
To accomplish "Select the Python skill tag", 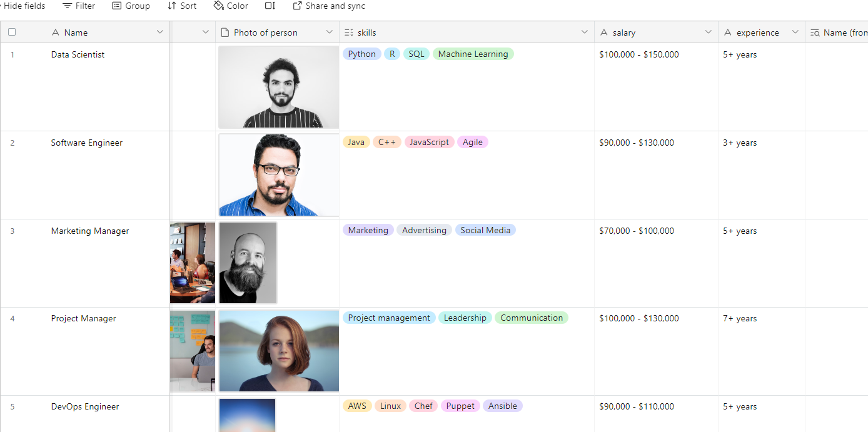I will [x=362, y=54].
